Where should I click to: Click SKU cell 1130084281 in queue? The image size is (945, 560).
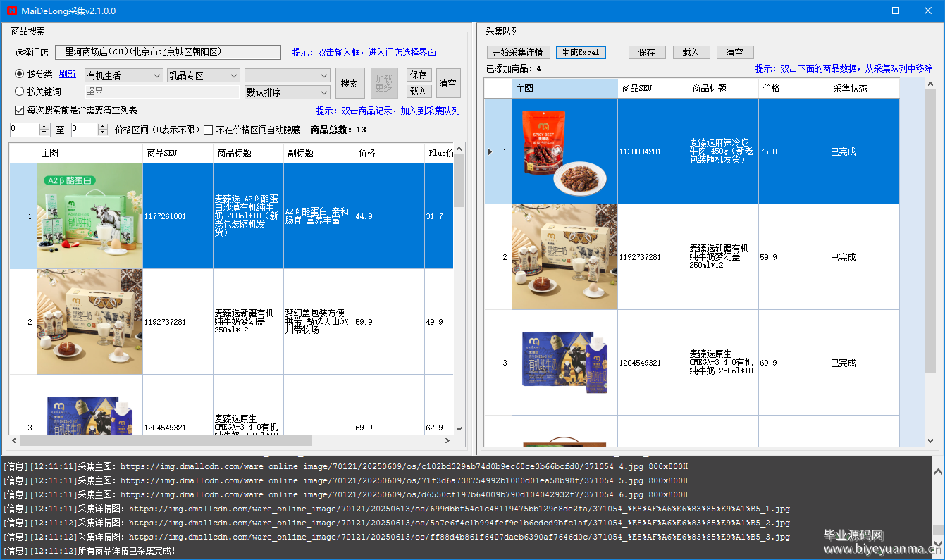point(653,151)
